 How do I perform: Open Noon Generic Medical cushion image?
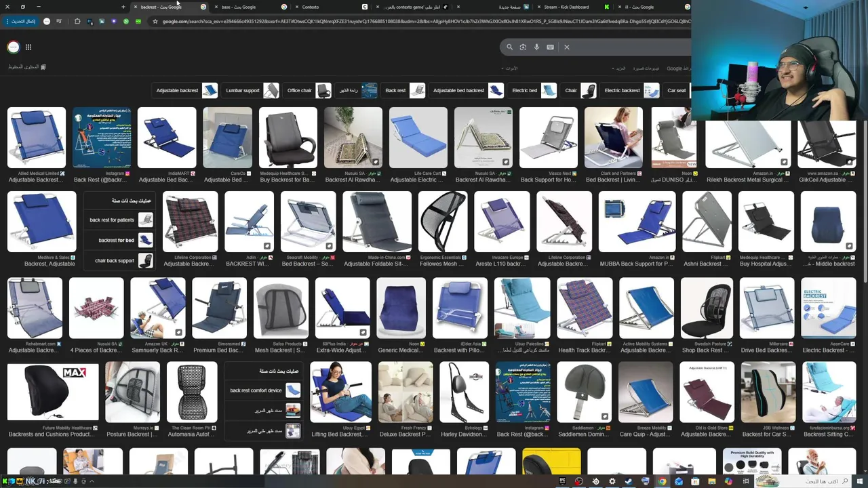(x=401, y=308)
